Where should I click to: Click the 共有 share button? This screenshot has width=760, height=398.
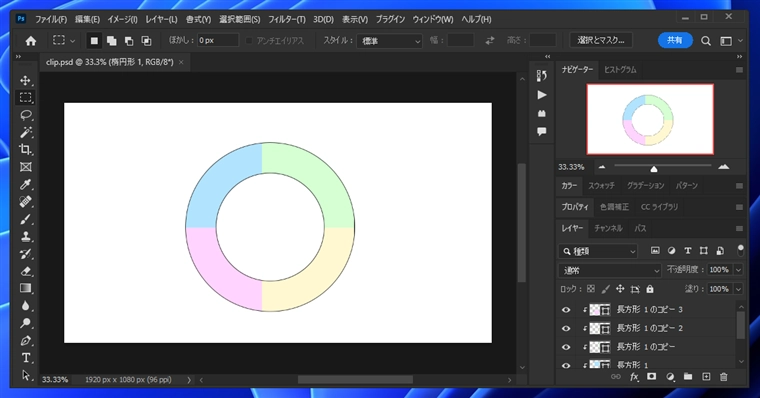pyautogui.click(x=675, y=41)
